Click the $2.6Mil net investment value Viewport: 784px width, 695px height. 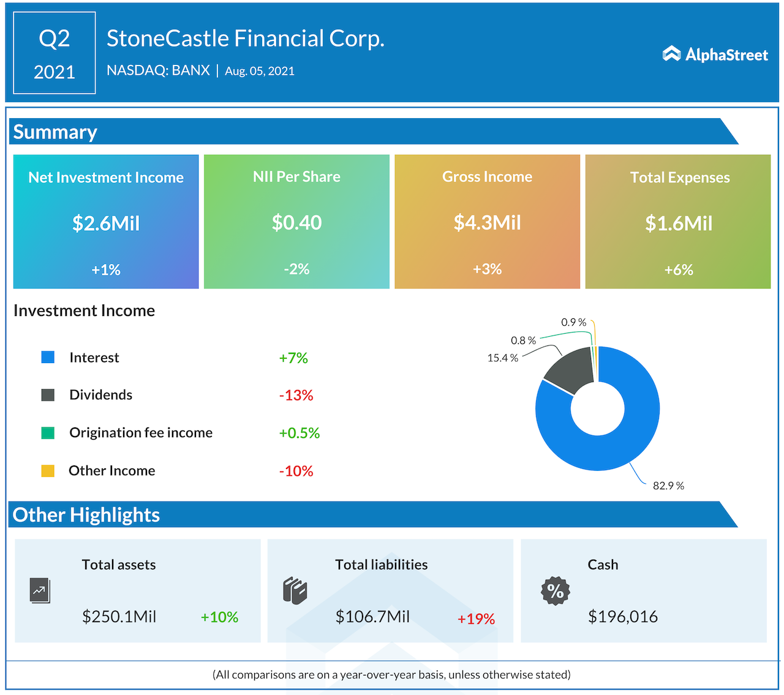[x=106, y=223]
